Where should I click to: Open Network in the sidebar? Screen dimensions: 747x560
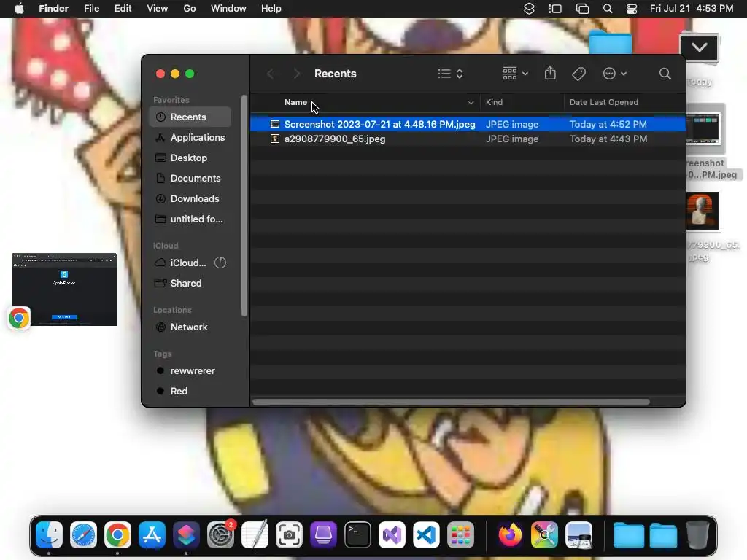pos(190,327)
